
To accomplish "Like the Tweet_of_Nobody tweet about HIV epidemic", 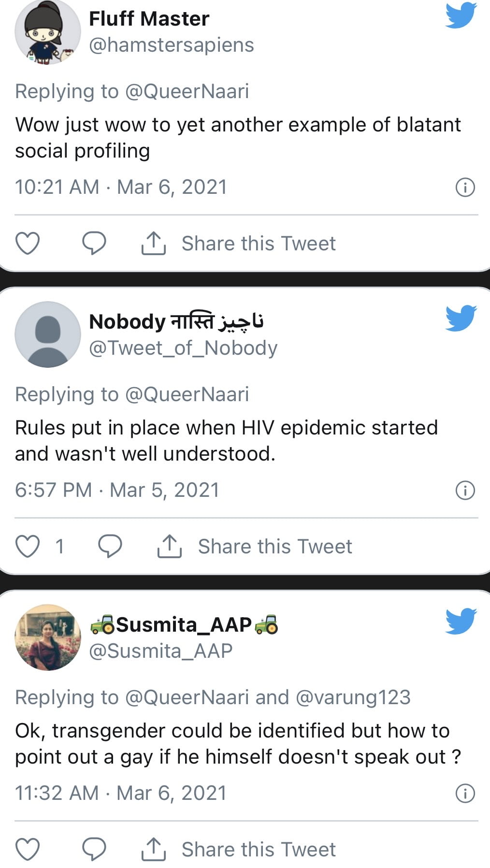I will click(28, 546).
